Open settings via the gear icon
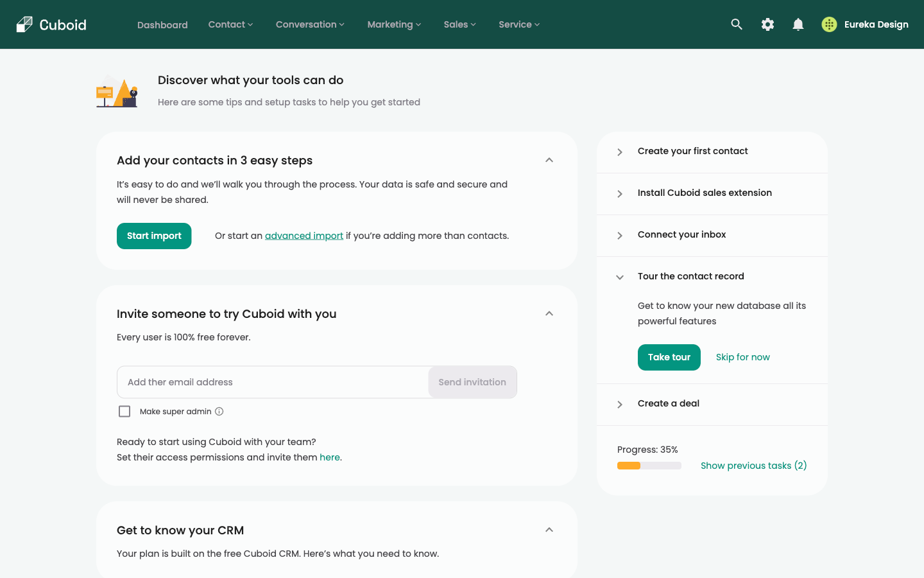The height and width of the screenshot is (578, 924). click(x=767, y=24)
